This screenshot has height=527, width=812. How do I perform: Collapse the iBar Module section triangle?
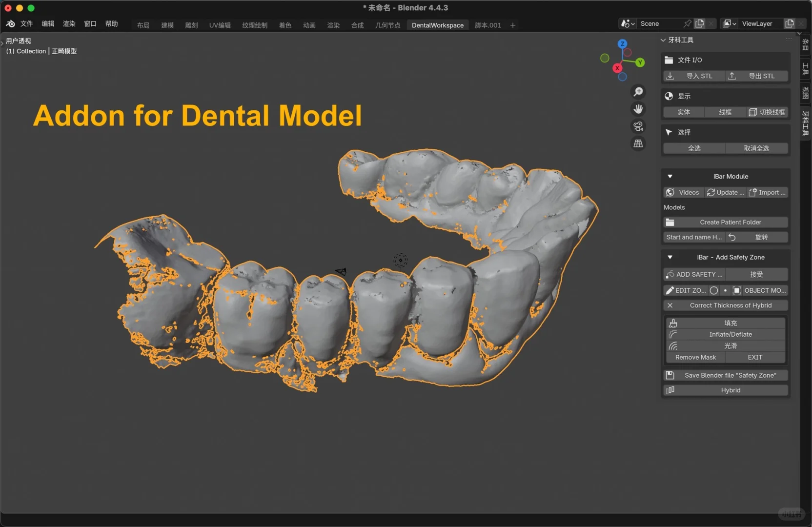(670, 177)
